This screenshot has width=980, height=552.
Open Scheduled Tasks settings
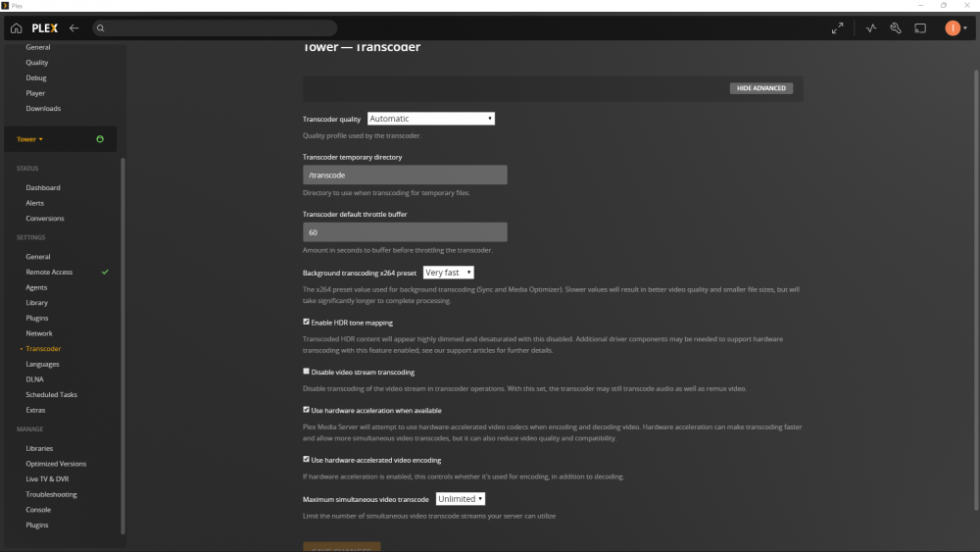tap(51, 394)
